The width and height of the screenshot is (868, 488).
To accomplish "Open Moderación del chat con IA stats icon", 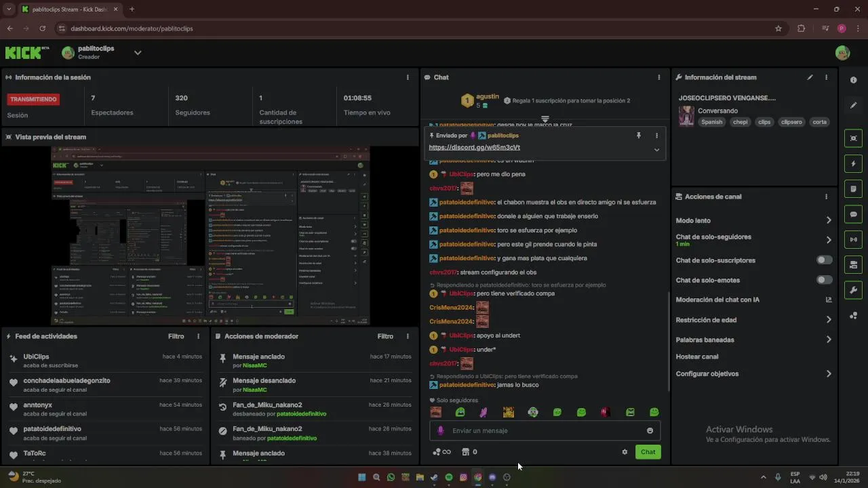I will pyautogui.click(x=829, y=300).
